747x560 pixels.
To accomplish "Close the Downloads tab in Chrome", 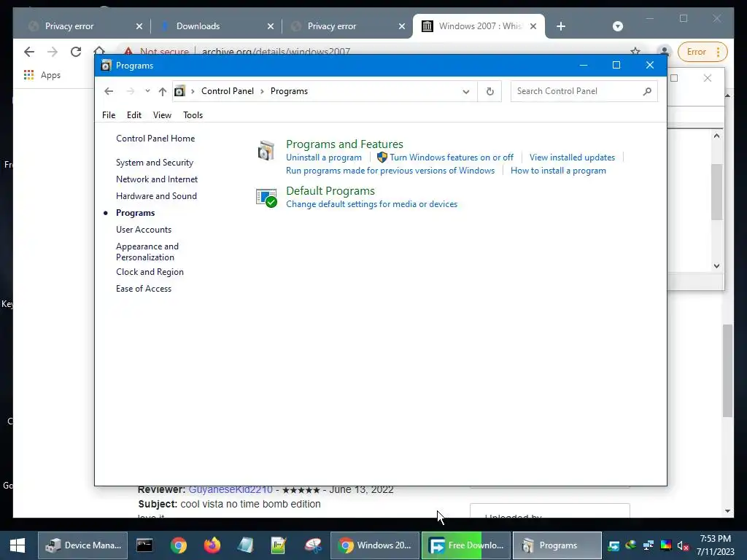I will (x=271, y=26).
